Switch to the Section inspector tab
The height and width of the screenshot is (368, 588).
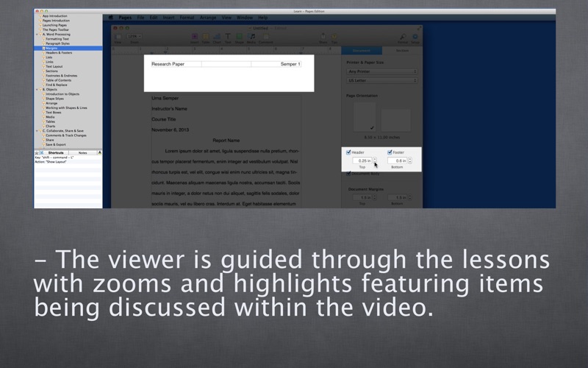402,50
